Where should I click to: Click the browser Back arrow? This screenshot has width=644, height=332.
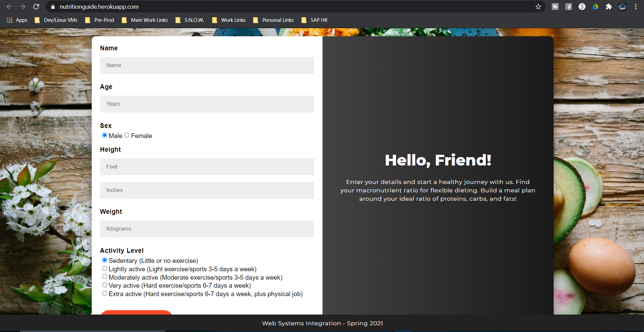tap(9, 7)
